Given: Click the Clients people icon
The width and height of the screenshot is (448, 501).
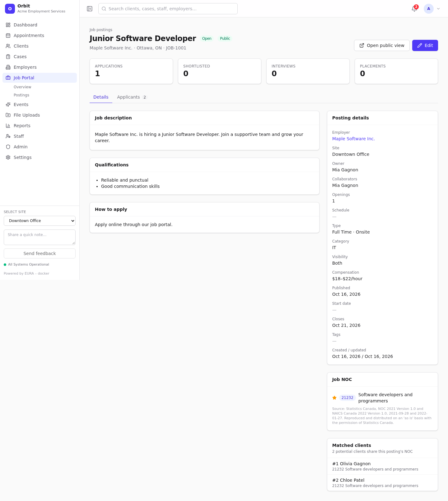Looking at the screenshot, I should pyautogui.click(x=8, y=46).
